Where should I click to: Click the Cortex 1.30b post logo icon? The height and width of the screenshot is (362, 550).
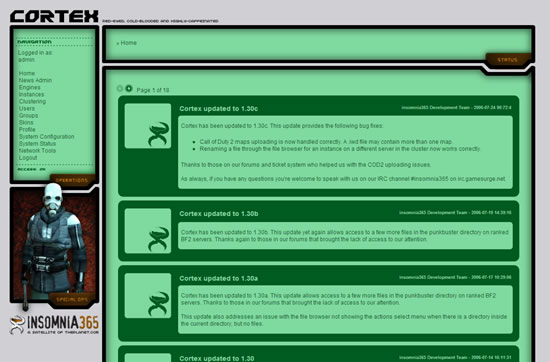click(148, 231)
